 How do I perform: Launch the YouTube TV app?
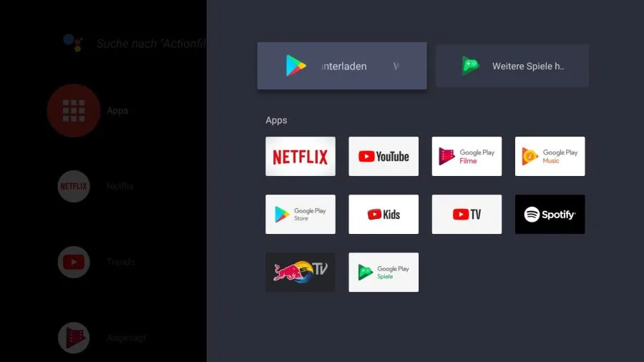467,214
